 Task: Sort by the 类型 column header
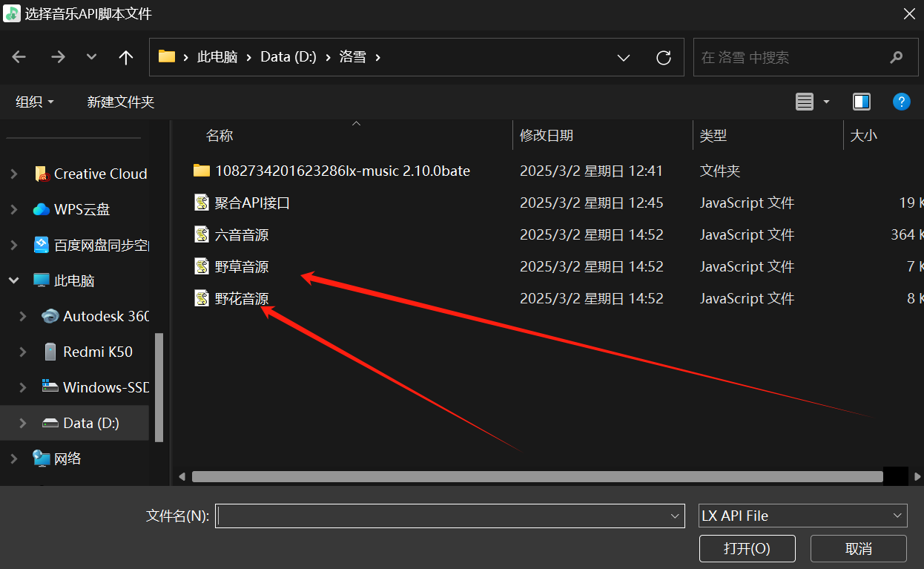click(713, 136)
